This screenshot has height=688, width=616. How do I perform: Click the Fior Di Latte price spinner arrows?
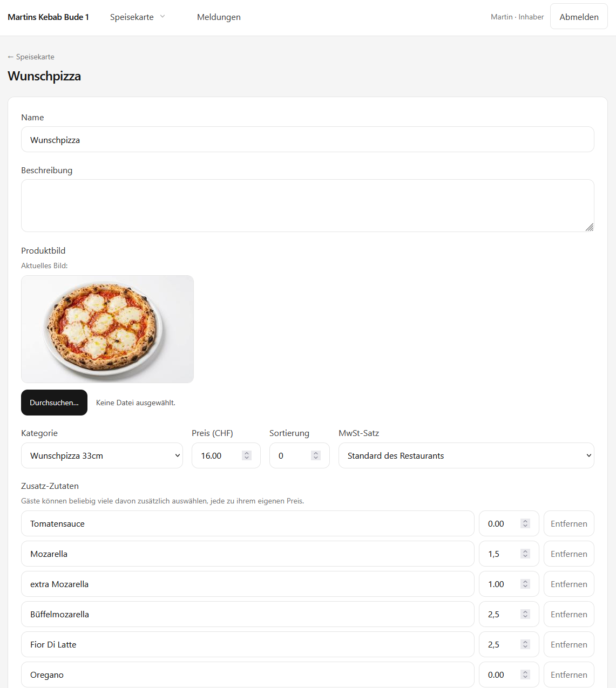[x=525, y=644]
